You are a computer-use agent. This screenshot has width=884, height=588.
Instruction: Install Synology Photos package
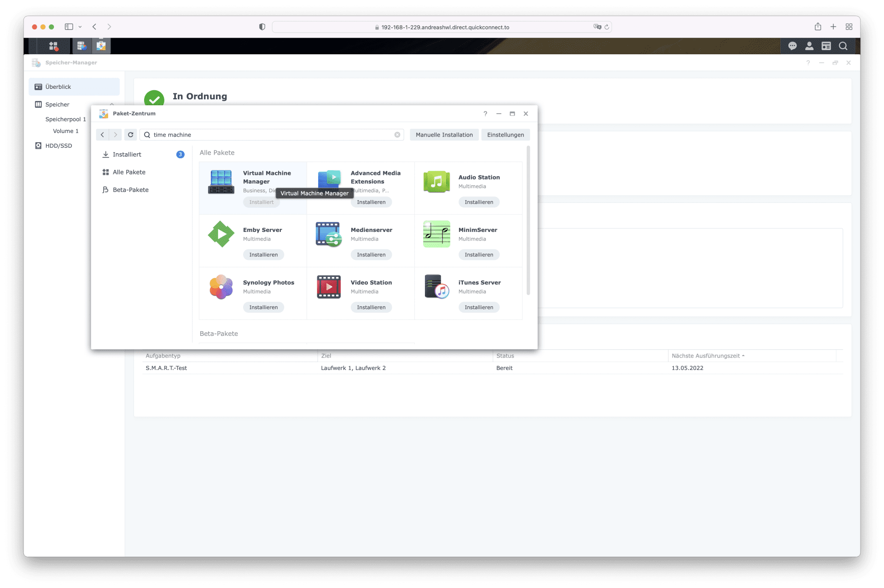pyautogui.click(x=263, y=307)
